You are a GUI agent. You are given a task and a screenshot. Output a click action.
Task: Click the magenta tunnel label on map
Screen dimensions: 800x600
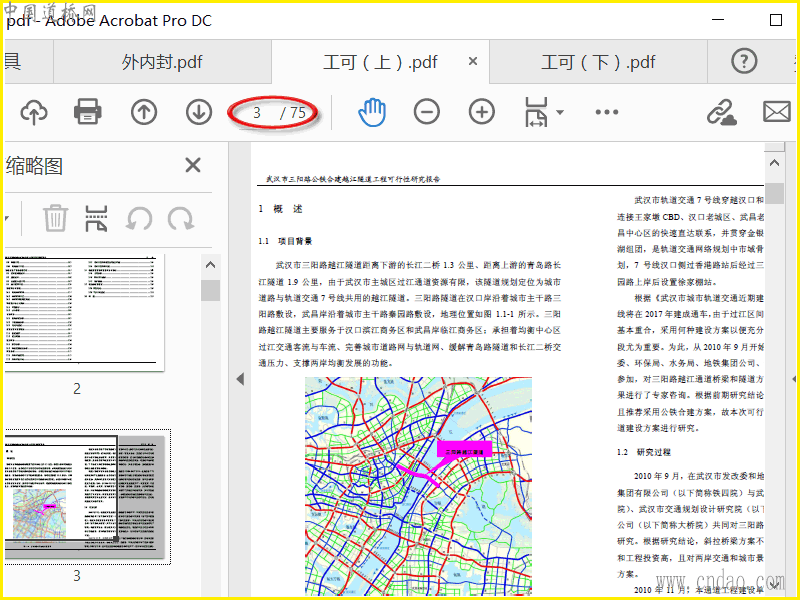click(464, 449)
